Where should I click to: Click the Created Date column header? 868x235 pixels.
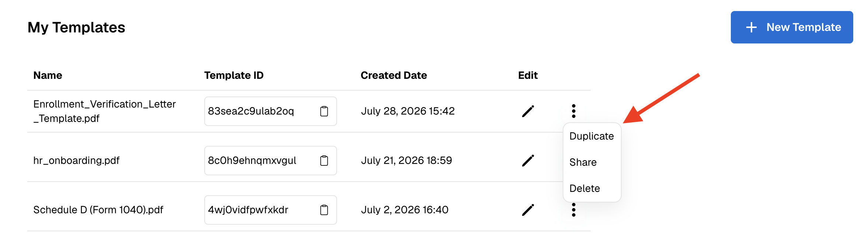393,76
